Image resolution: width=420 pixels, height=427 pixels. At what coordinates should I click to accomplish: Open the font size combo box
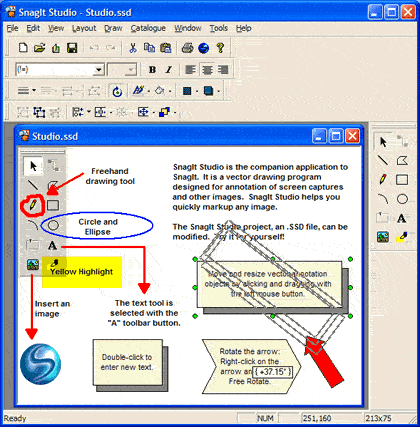click(122, 70)
